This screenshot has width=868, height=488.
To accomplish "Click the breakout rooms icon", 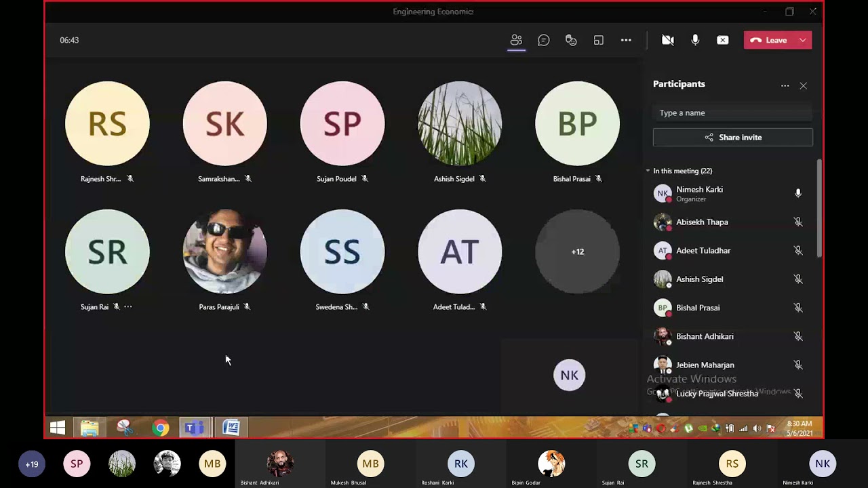I will 598,41.
